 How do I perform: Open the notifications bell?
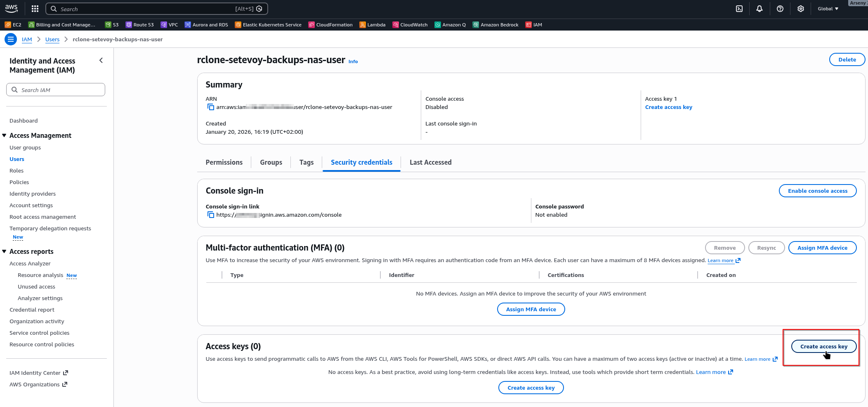(x=759, y=9)
